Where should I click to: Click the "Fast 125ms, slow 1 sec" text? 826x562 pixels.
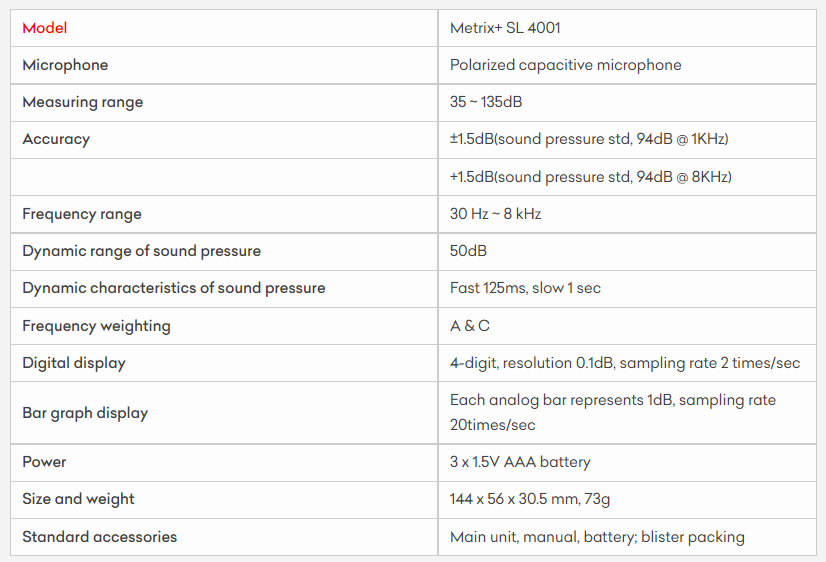click(525, 288)
